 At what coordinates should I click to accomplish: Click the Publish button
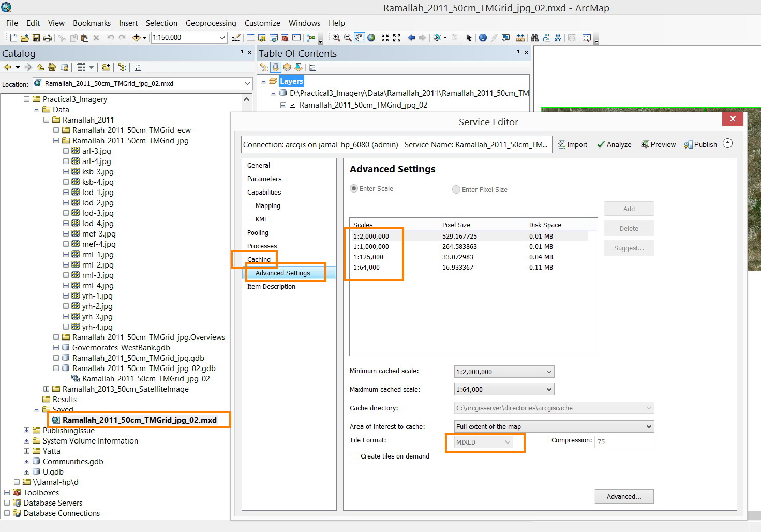700,144
